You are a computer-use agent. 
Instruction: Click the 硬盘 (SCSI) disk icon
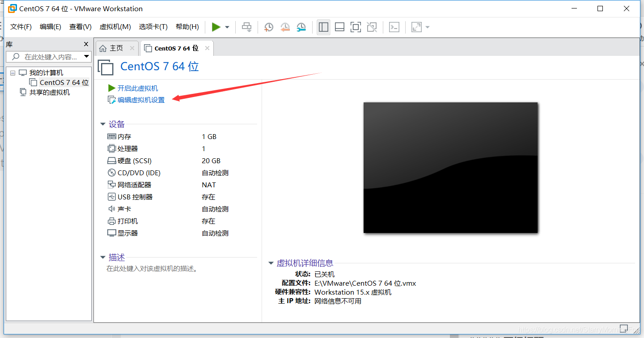112,161
